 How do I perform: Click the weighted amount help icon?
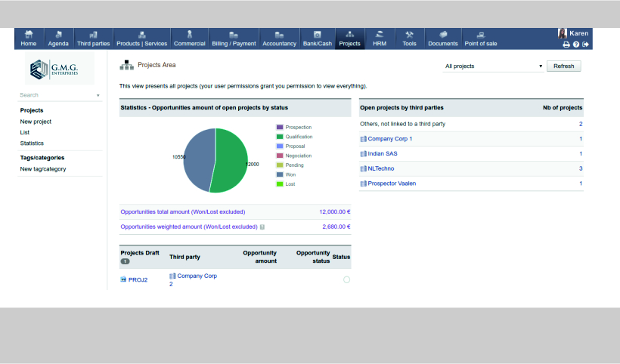tap(262, 227)
